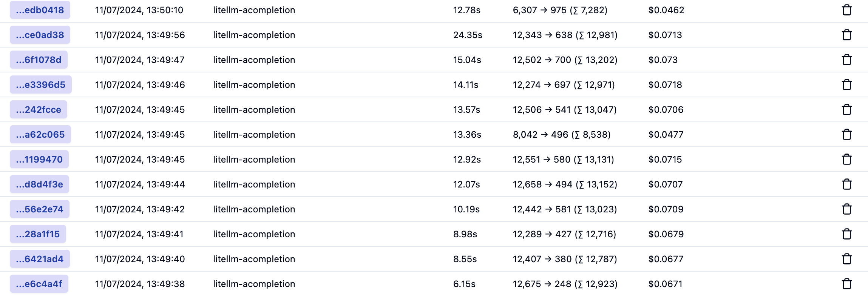Open the ...e6c4a4f trace link
Screen dimensions: 868x295
[39, 284]
